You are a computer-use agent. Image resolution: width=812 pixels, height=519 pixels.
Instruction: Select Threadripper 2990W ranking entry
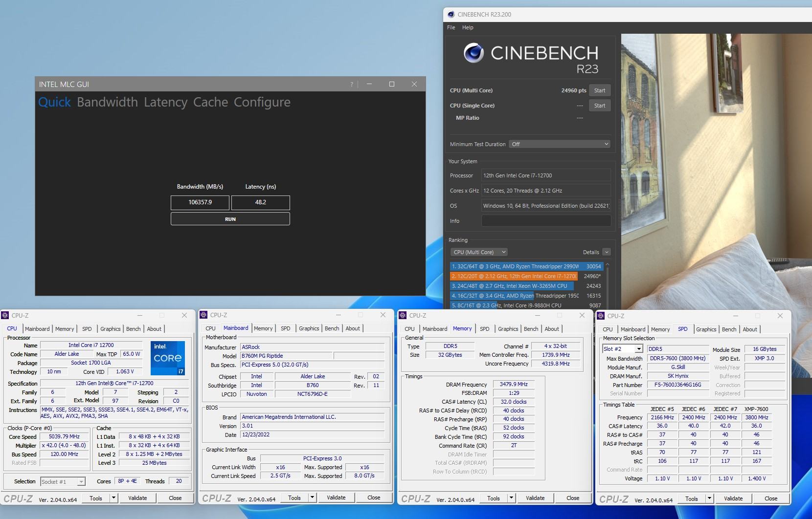526,266
